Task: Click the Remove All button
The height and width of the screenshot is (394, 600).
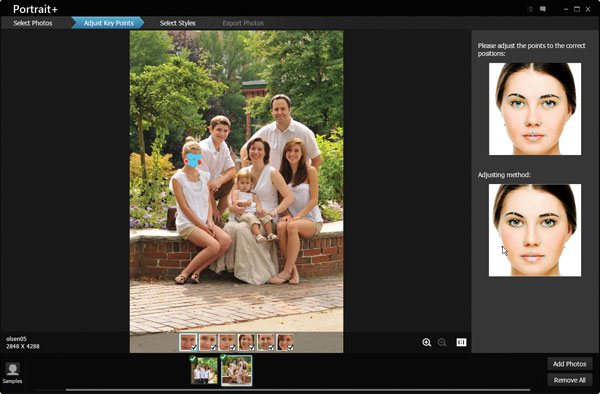Action: tap(569, 380)
